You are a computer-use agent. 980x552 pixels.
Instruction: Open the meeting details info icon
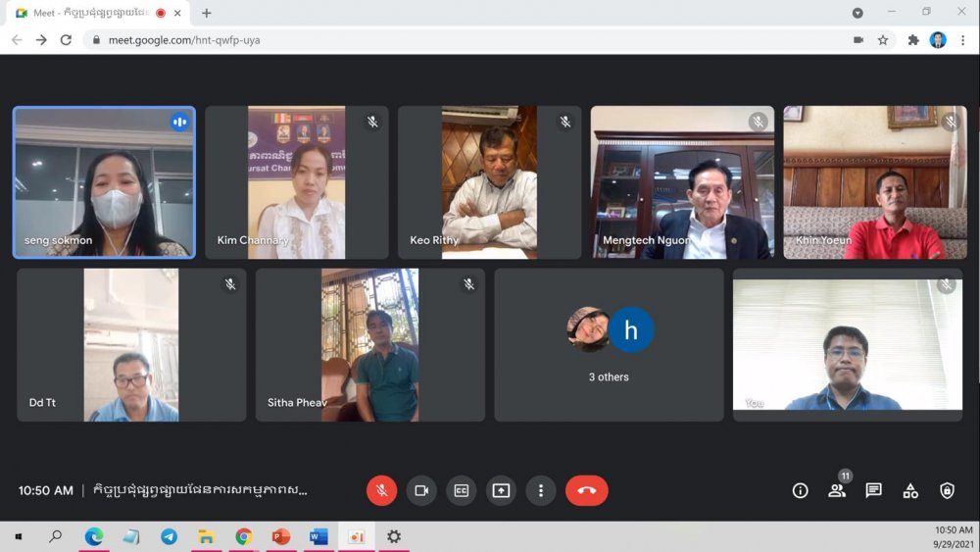801,490
